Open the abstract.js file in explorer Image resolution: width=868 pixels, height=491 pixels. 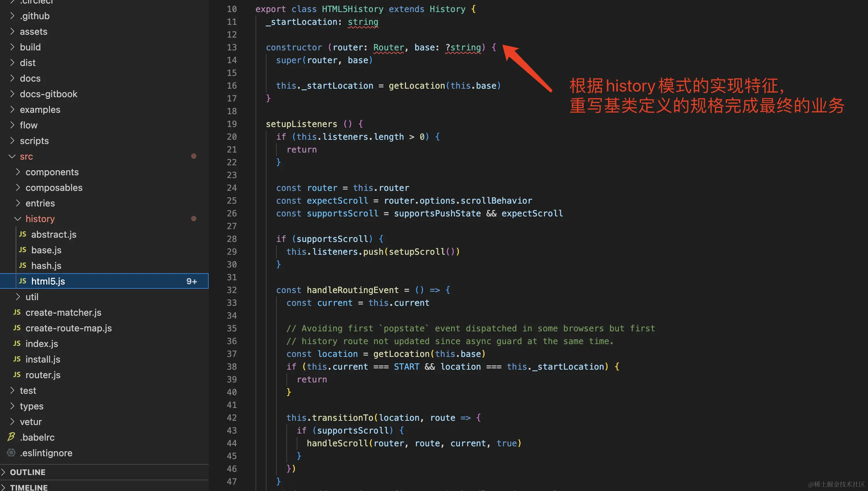[x=53, y=235]
